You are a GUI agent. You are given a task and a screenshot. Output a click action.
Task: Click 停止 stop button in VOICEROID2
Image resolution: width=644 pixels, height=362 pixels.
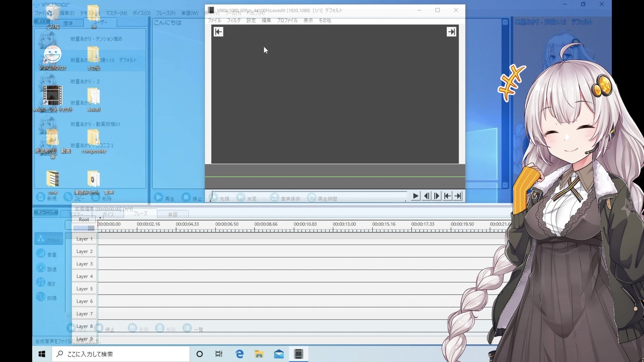coord(192,198)
